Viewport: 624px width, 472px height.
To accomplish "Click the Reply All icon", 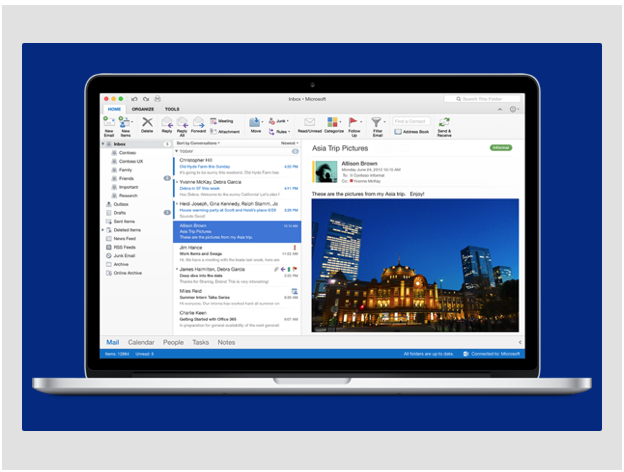I will 182,122.
